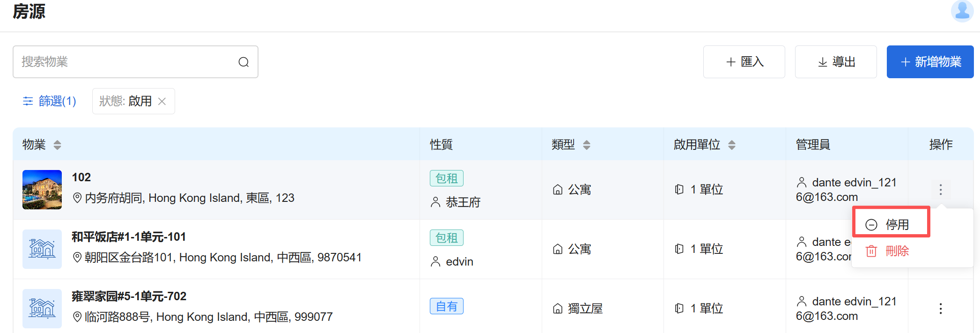Click the location pin icon for property 102
Image resolution: width=980 pixels, height=333 pixels.
pos(77,198)
